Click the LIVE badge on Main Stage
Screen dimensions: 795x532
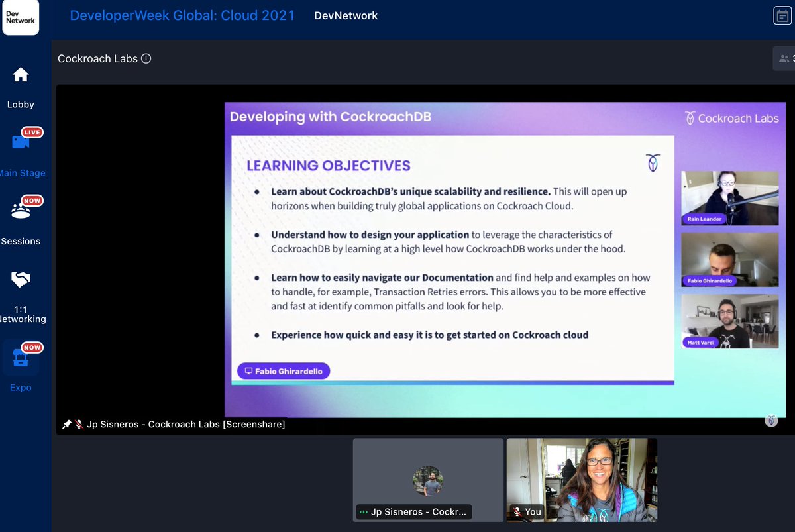pyautogui.click(x=32, y=132)
